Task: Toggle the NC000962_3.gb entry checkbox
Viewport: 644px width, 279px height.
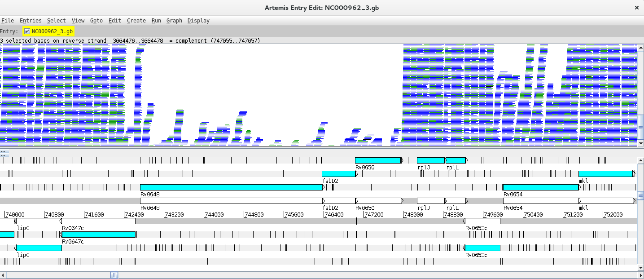Action: 27,31
